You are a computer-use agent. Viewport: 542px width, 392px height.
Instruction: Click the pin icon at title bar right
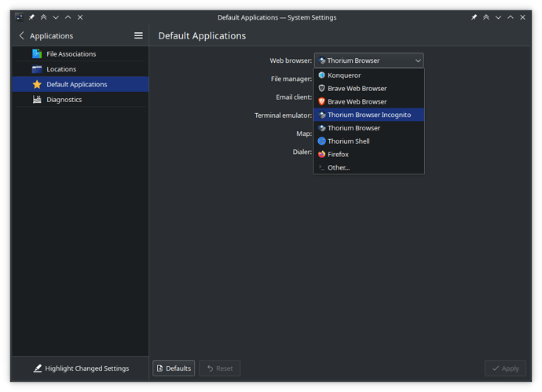(x=474, y=17)
